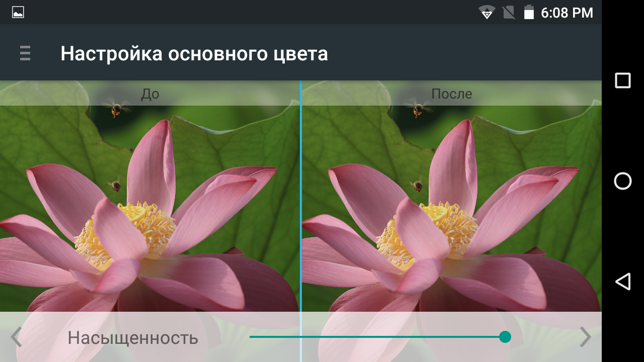Tap the Android back navigation button
The image size is (644, 362).
(623, 282)
